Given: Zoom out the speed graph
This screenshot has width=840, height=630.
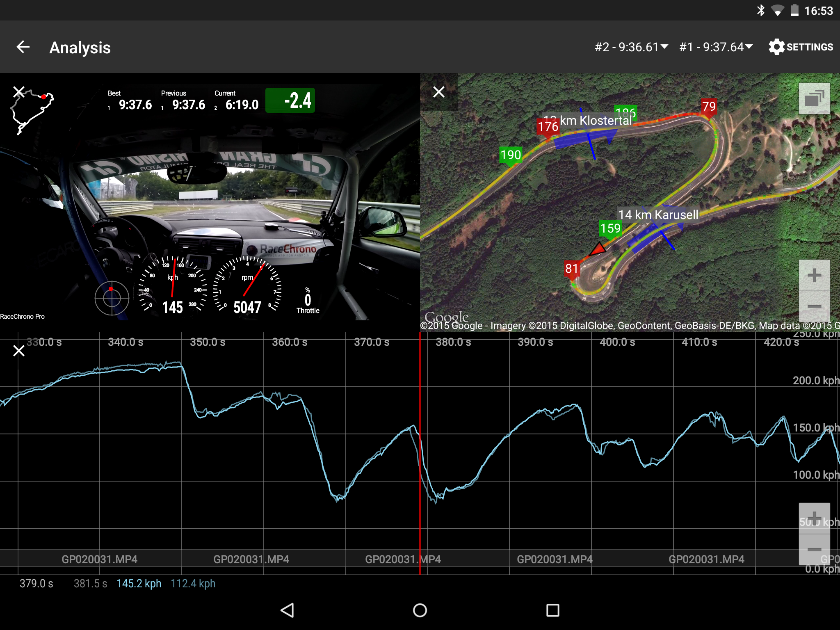Looking at the screenshot, I should pos(814,550).
